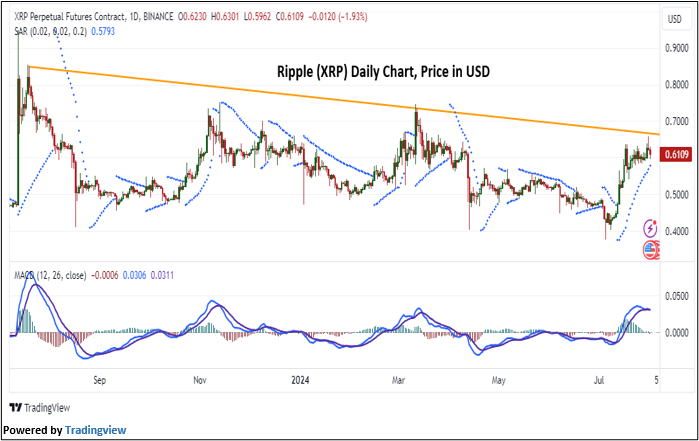
Task: Click the TradingView logo at bottom left
Action: (x=40, y=408)
